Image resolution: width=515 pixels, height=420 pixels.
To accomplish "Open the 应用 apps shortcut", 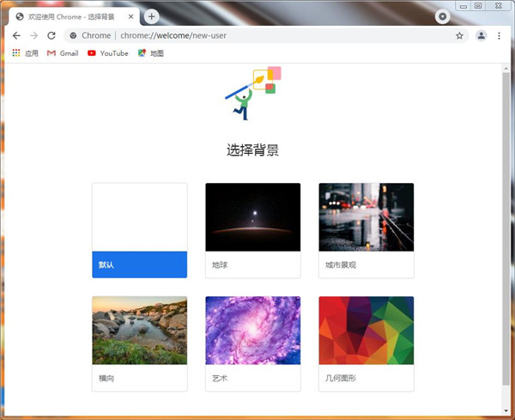I will point(25,53).
